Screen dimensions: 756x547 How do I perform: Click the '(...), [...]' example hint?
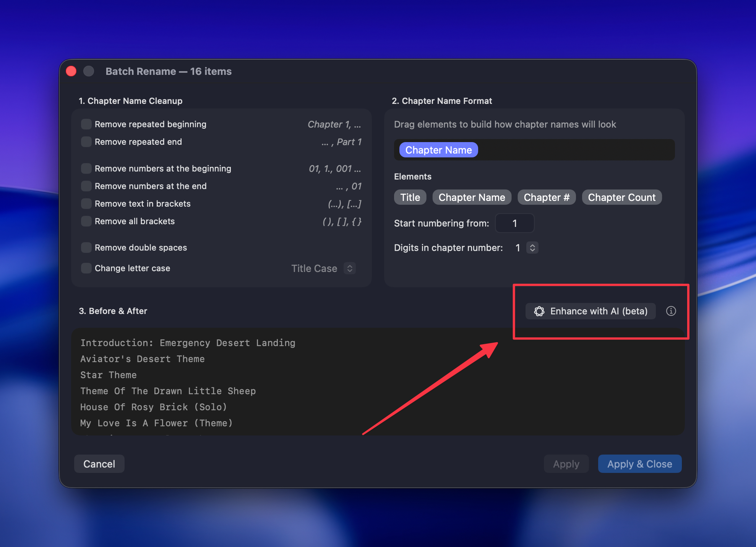point(344,204)
